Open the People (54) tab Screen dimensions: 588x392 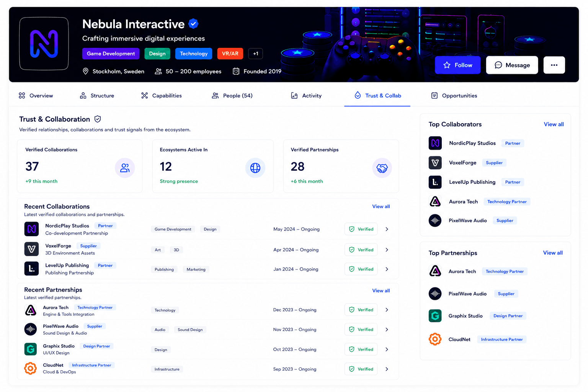pyautogui.click(x=232, y=96)
